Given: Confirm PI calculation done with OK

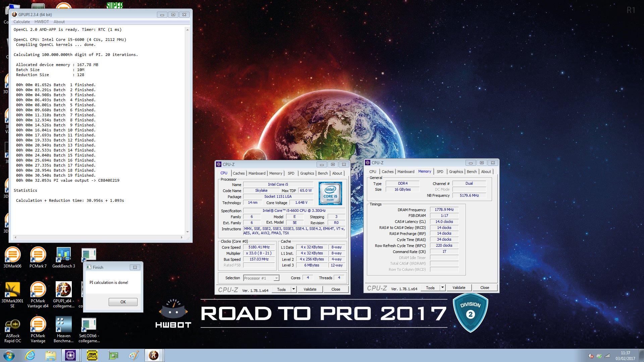Looking at the screenshot, I should tap(123, 302).
